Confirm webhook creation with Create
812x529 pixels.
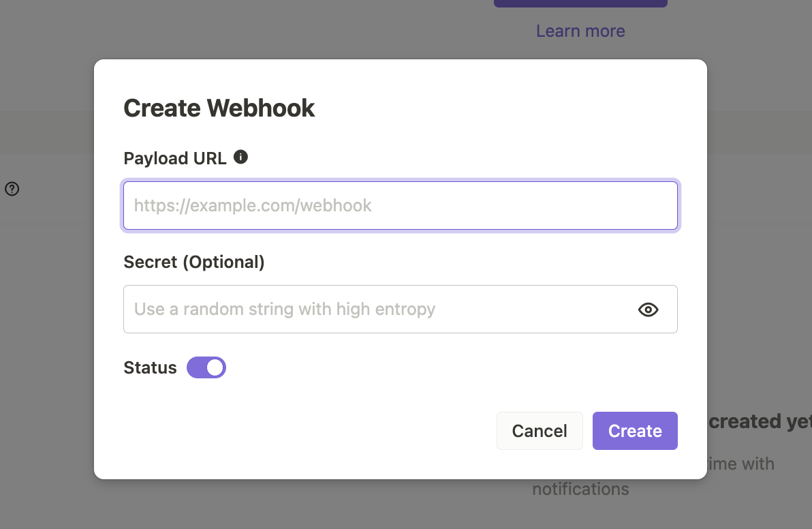(634, 430)
